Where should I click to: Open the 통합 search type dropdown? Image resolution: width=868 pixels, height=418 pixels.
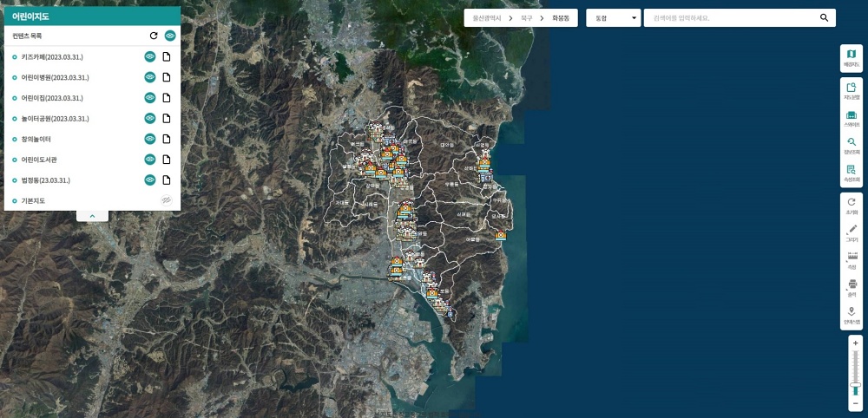614,17
